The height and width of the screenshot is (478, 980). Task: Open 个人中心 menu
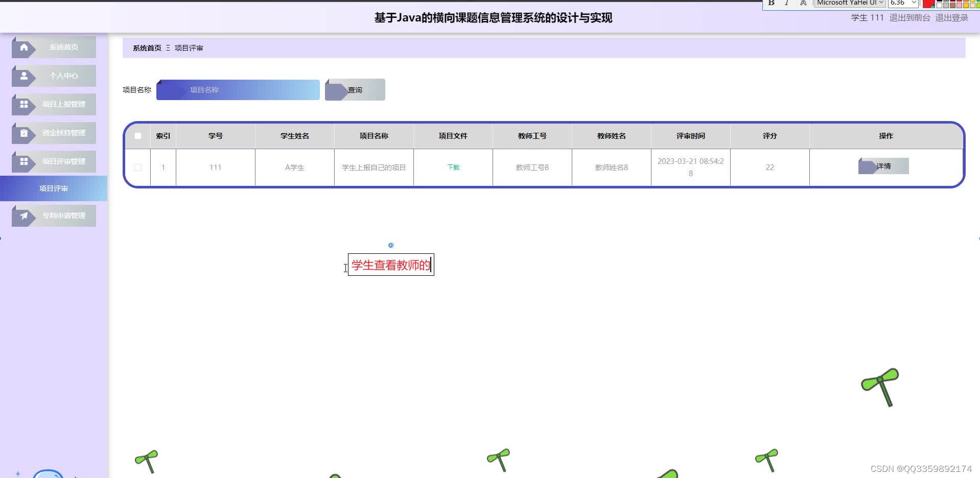54,76
